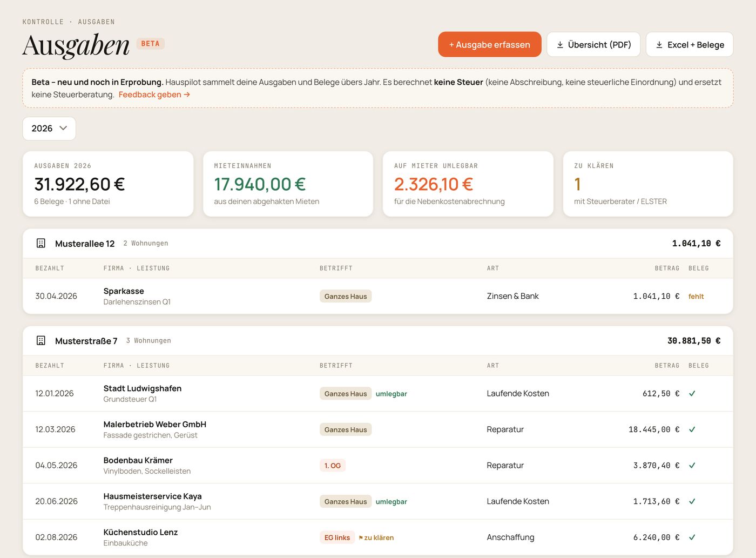Click the Beleg checkmark for Stadt Ludwigshafen
Viewport: 756px width, 558px height.
click(x=692, y=394)
